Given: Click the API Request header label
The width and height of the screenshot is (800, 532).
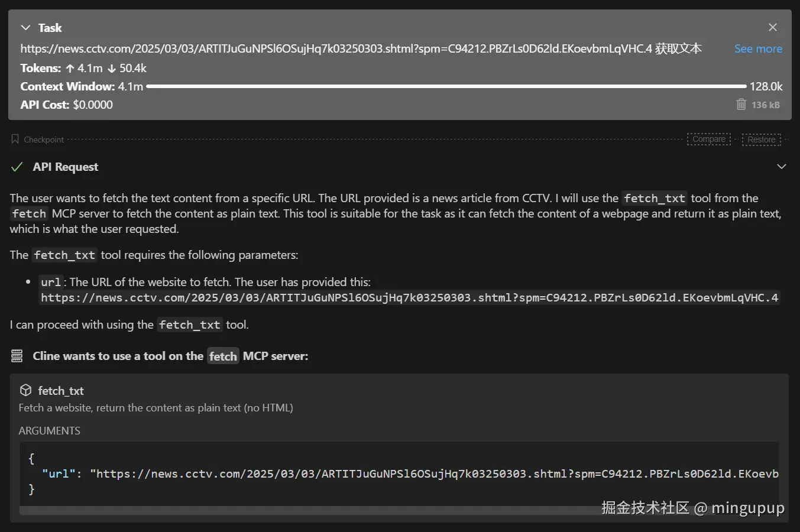Looking at the screenshot, I should click(x=66, y=167).
